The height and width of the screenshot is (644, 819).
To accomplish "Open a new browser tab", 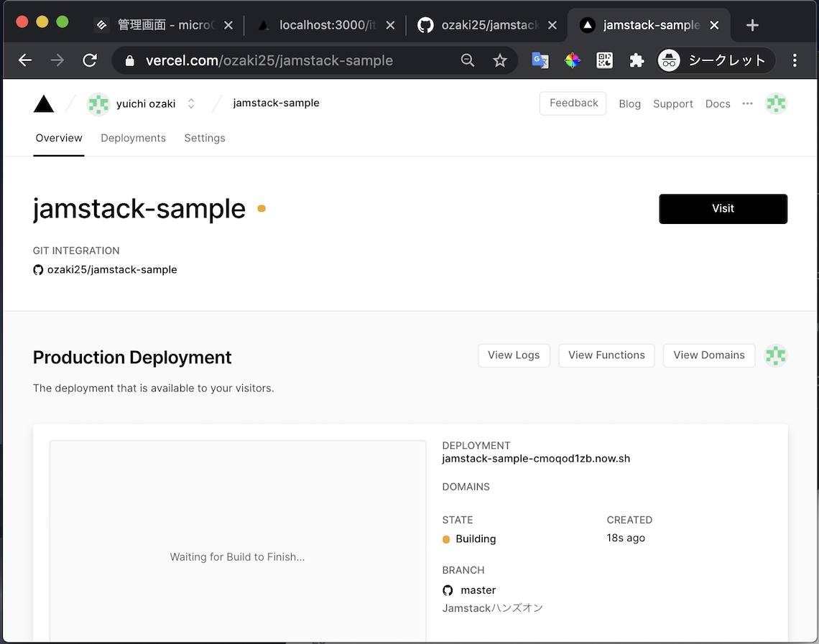I will point(752,25).
